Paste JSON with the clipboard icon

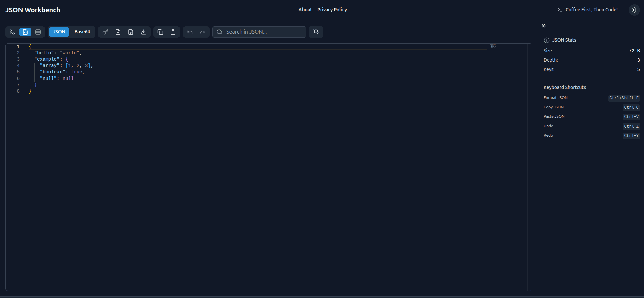173,32
